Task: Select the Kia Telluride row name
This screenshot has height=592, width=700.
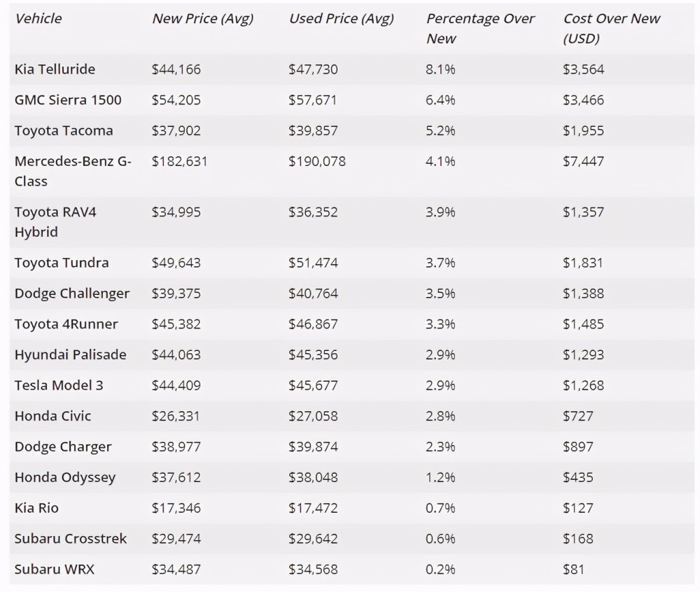Action: click(x=55, y=69)
